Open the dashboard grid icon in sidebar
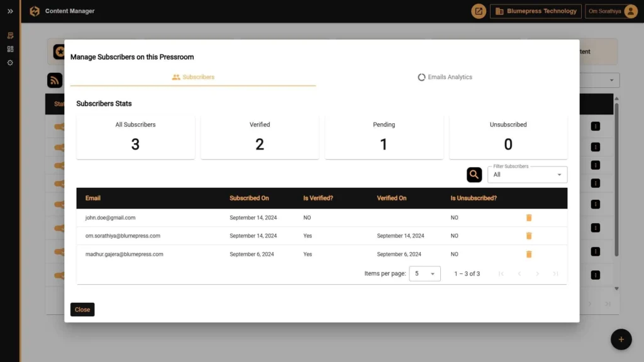 tap(10, 49)
